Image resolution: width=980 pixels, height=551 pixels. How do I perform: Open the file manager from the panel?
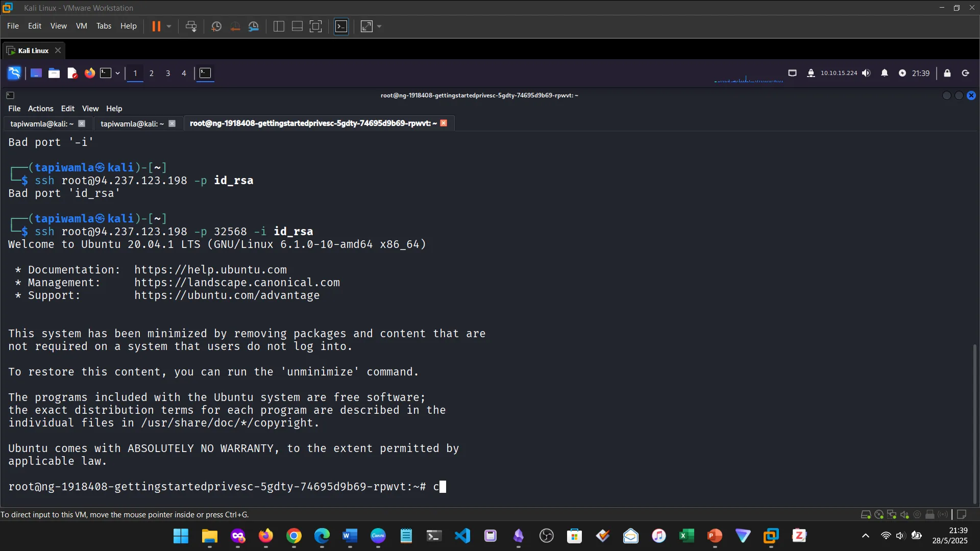(54, 73)
